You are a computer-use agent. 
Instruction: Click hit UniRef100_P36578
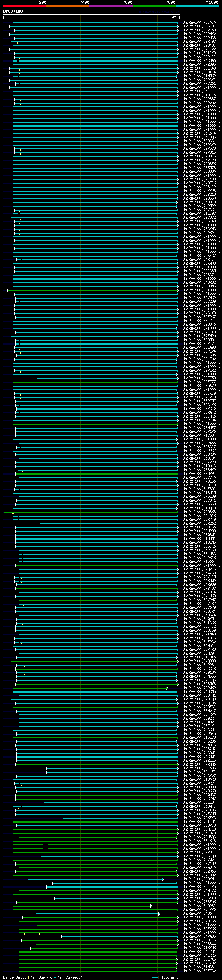point(199,168)
